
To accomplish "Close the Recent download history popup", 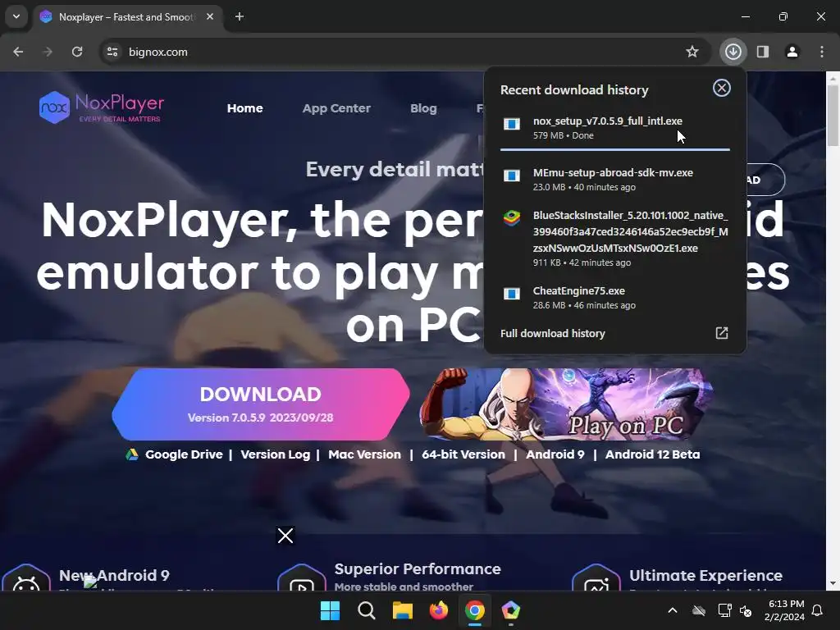I will 722,88.
